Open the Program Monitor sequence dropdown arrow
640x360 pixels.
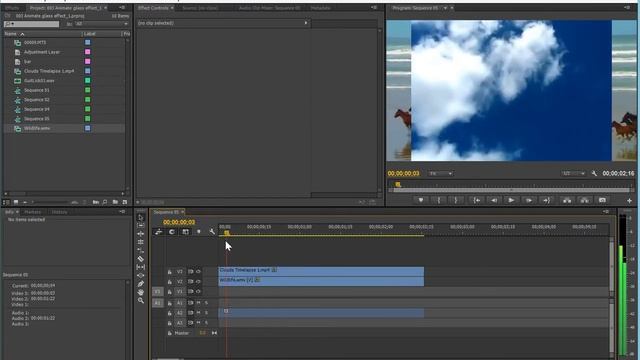(445, 8)
